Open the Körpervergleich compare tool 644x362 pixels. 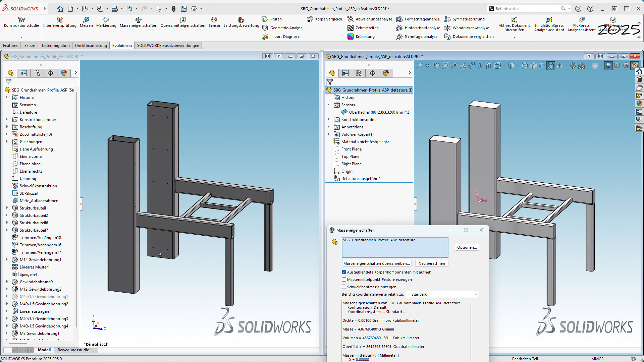[325, 19]
